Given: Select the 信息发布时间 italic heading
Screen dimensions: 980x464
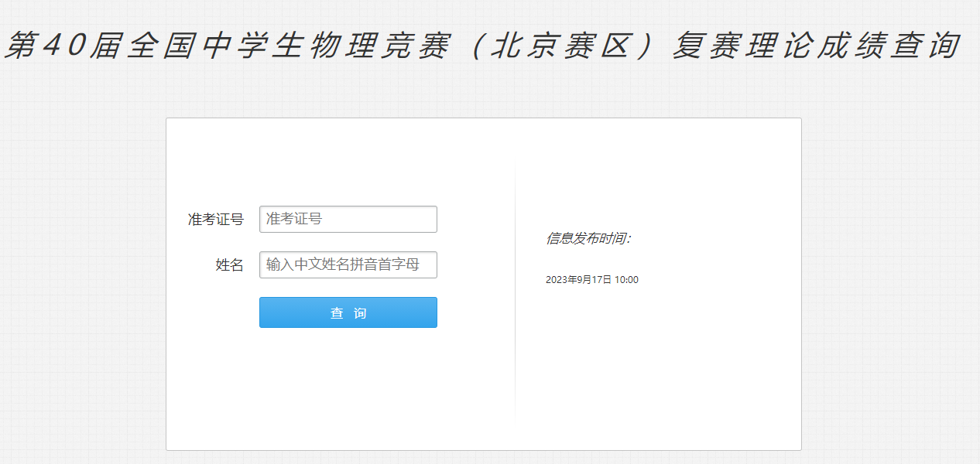Looking at the screenshot, I should pyautogui.click(x=588, y=238).
